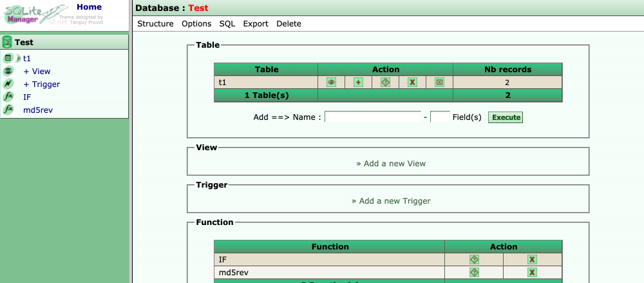Screen dimensions: 644x283
Task: Delete the md5rev function with X icon
Action: click(x=532, y=272)
